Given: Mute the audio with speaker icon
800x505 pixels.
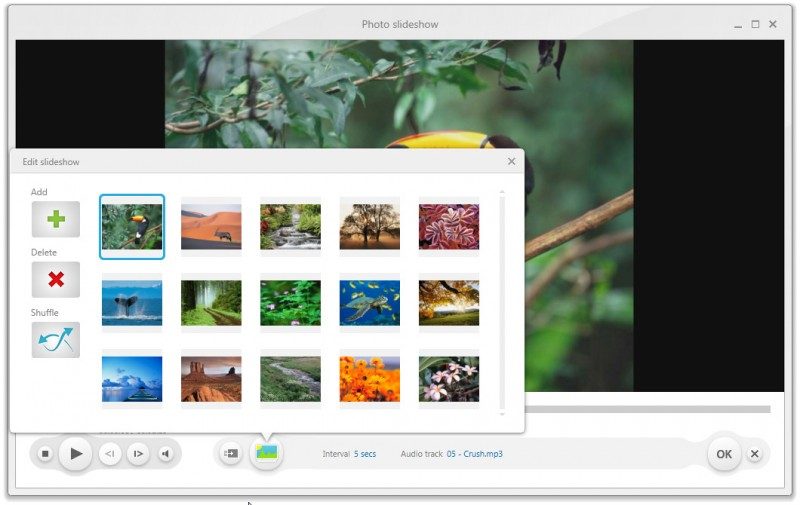Looking at the screenshot, I should (165, 453).
